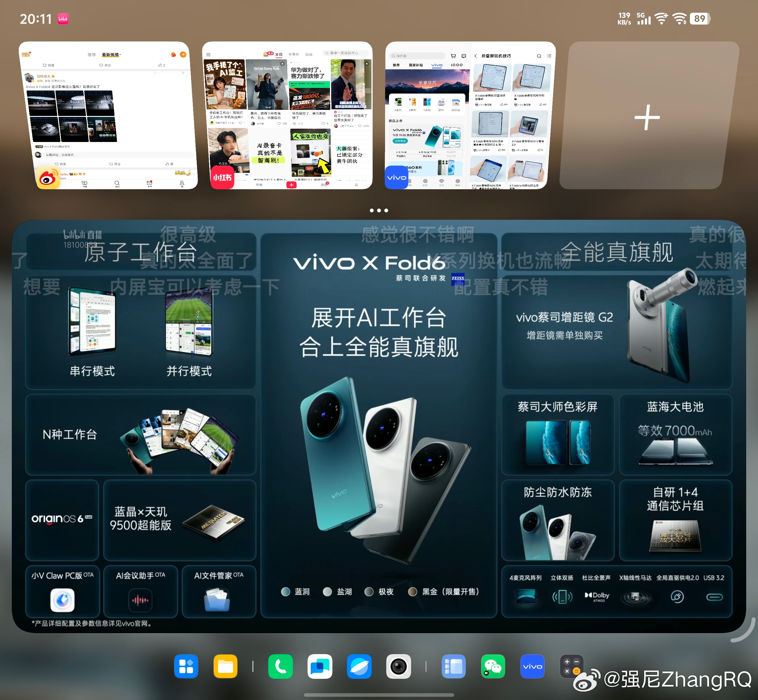
Task: Tap the red plus post button in Xiaohongshu
Action: coord(291,185)
